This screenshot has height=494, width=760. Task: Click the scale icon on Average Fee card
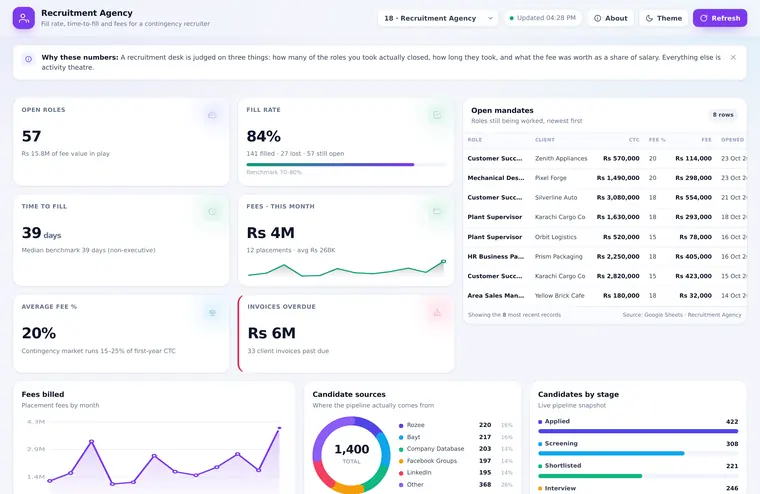212,312
